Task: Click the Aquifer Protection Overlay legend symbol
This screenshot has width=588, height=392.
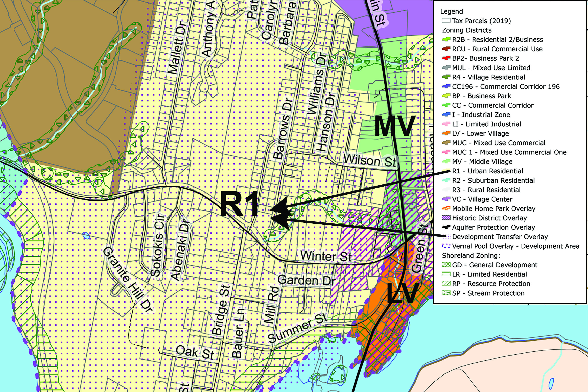Action: (446, 227)
